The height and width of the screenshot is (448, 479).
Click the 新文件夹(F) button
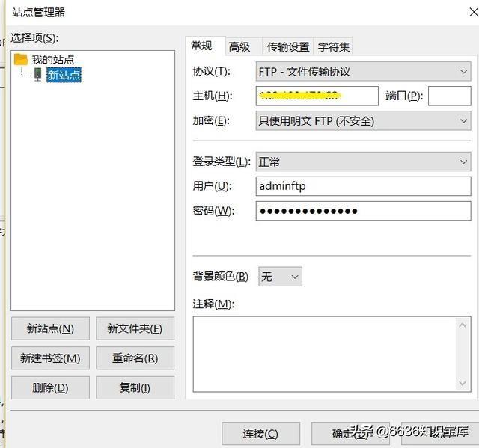pyautogui.click(x=135, y=328)
